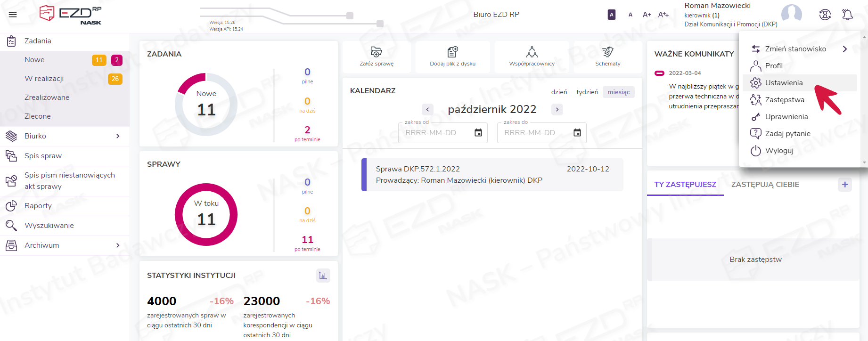The image size is (868, 341).
Task: Expand the Biurko sidebar section
Action: point(118,136)
